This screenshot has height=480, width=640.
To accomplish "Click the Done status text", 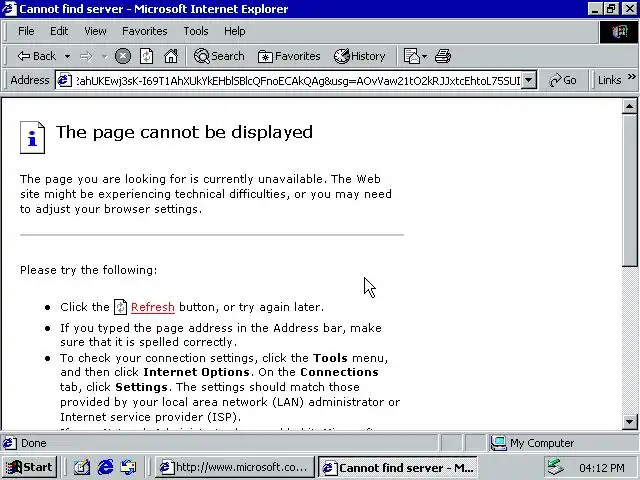I will click(33, 443).
